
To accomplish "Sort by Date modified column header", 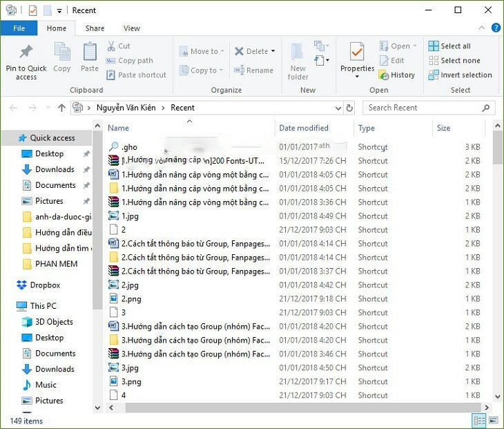I will 314,128.
